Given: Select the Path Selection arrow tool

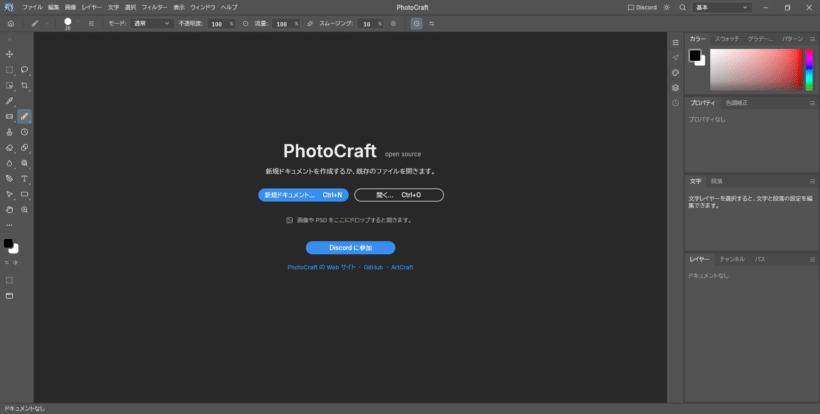Looking at the screenshot, I should 9,194.
